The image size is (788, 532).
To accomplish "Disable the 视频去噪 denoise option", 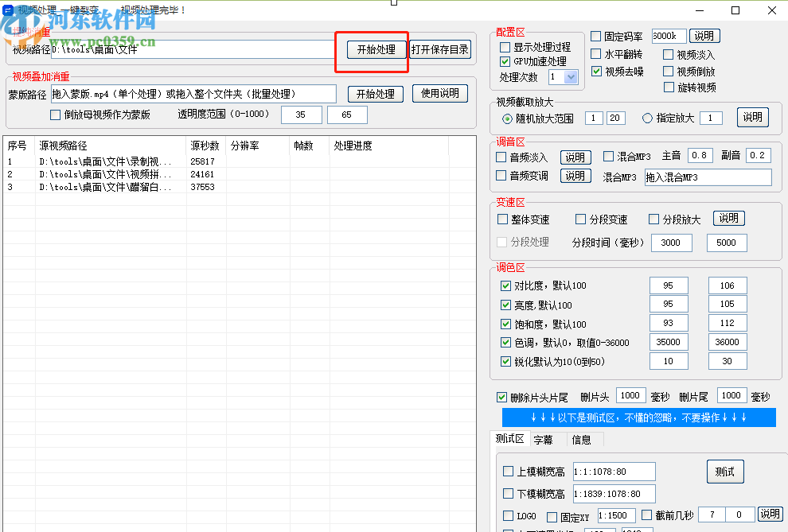I will point(596,71).
